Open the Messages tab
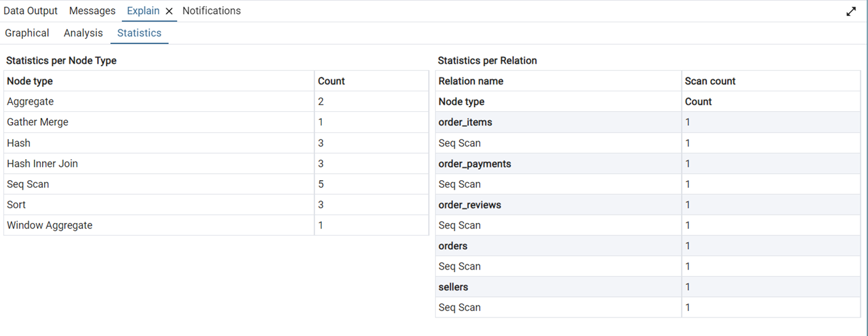 (x=92, y=11)
